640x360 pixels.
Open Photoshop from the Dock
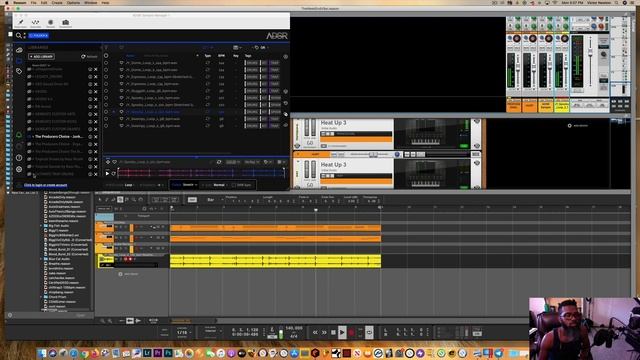coord(168,353)
